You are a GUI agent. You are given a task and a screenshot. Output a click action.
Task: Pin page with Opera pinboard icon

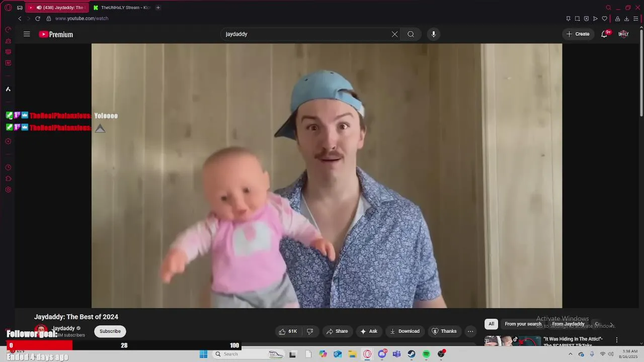[x=568, y=19]
